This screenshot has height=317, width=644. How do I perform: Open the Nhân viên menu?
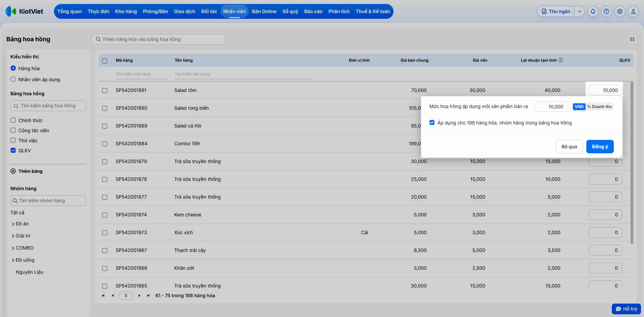coord(234,11)
